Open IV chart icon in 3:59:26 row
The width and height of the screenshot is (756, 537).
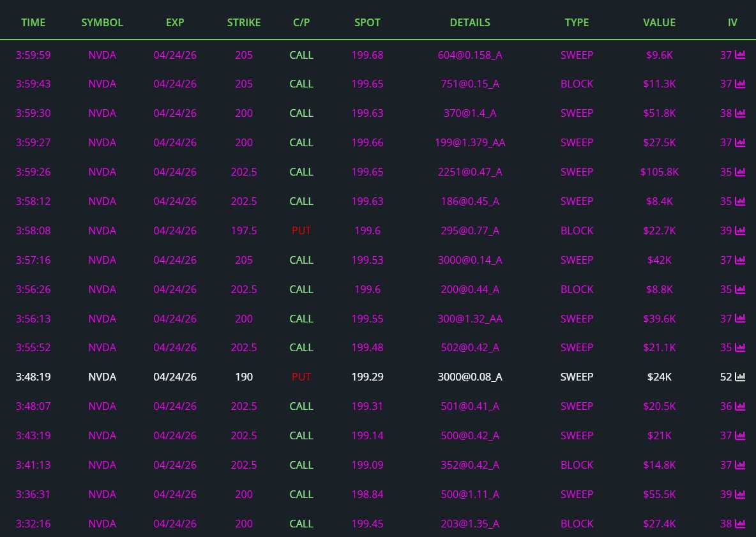coord(739,172)
